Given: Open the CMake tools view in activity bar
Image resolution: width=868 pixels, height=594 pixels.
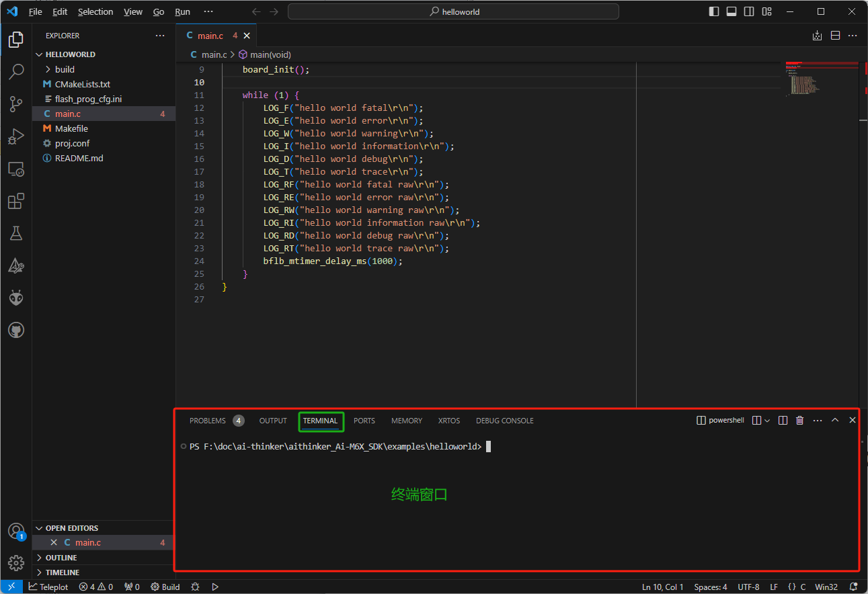Looking at the screenshot, I should 16,265.
